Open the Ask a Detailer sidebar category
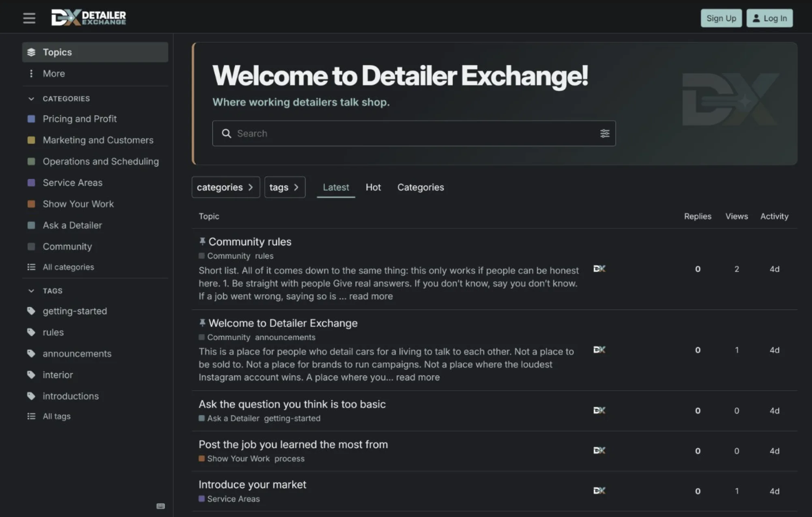This screenshot has width=812, height=517. [x=95, y=225]
